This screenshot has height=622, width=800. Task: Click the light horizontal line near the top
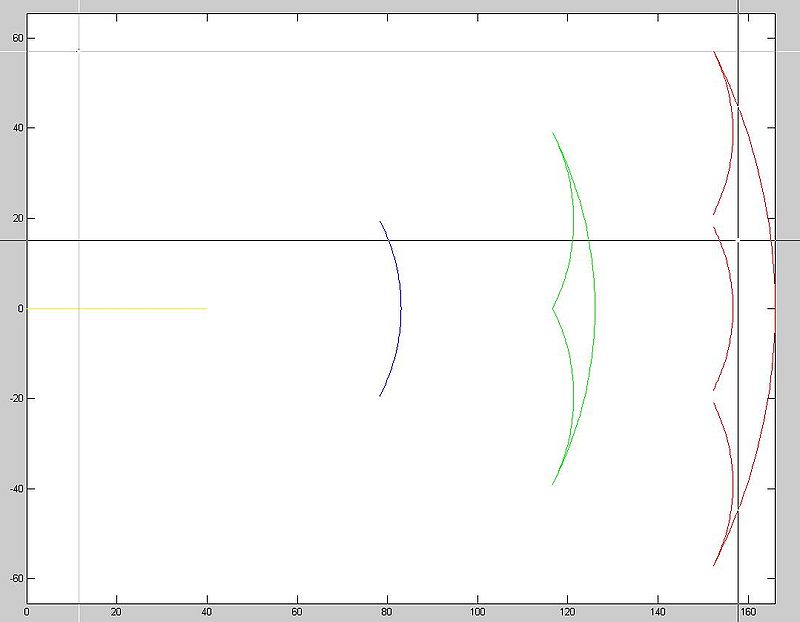point(400,51)
